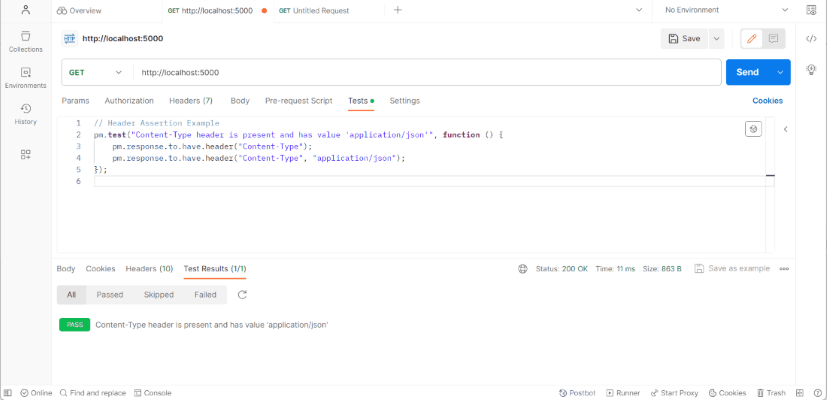827x400 pixels.
Task: Click the Status: 200 OK text
Action: 562,269
